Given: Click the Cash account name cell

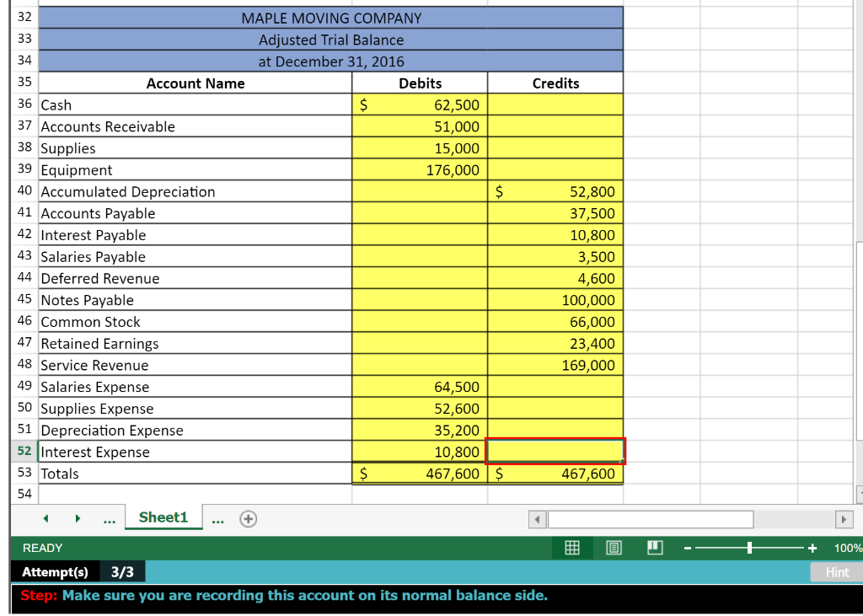Looking at the screenshot, I should pos(196,104).
